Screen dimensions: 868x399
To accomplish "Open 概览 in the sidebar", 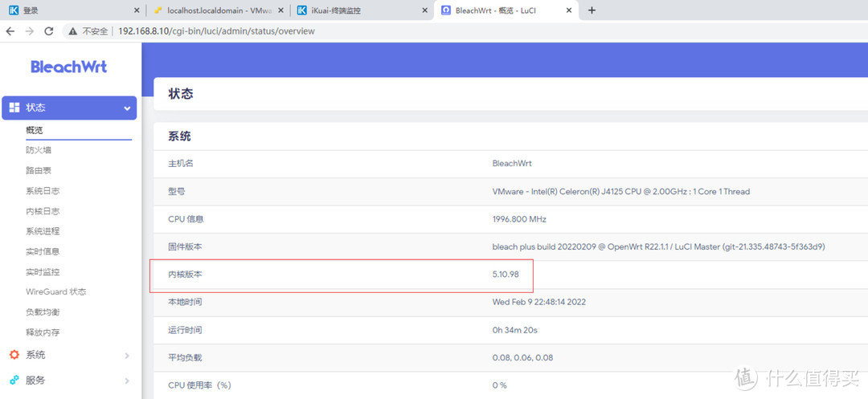I will pos(35,130).
